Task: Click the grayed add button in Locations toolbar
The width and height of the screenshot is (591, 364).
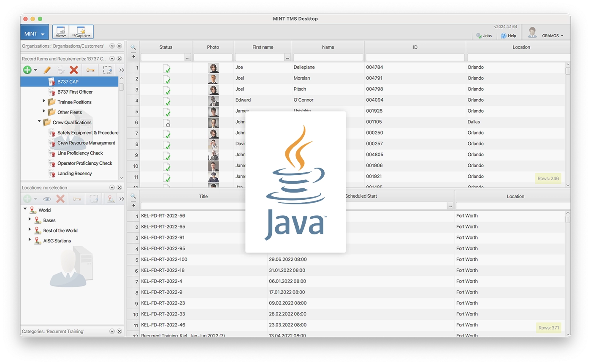Action: 27,198
